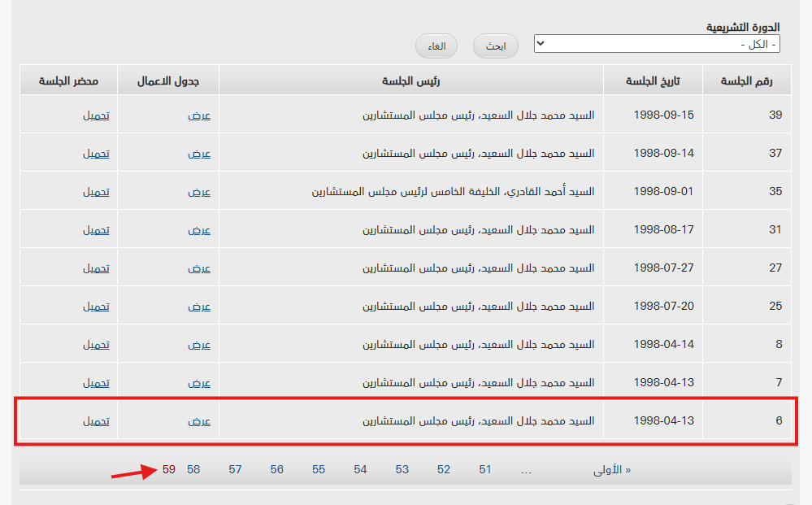The height and width of the screenshot is (505, 812).
Task: Go to page 53
Action: [x=402, y=470]
